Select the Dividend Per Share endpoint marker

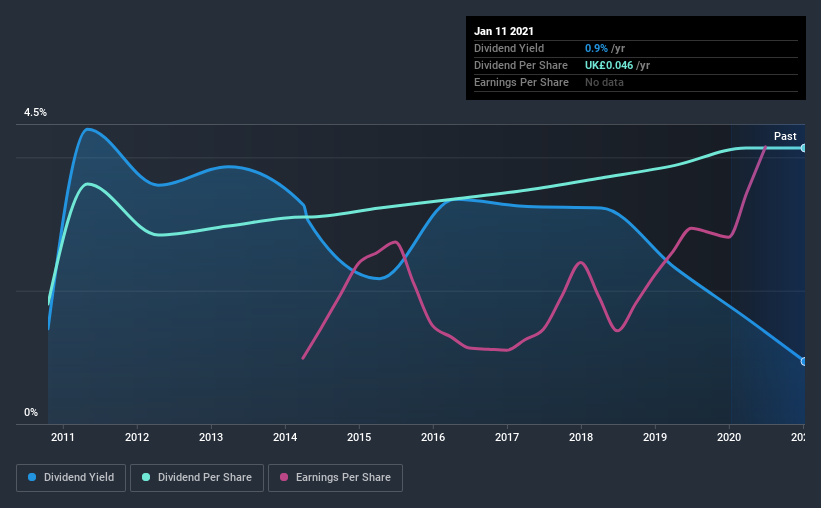coord(803,148)
